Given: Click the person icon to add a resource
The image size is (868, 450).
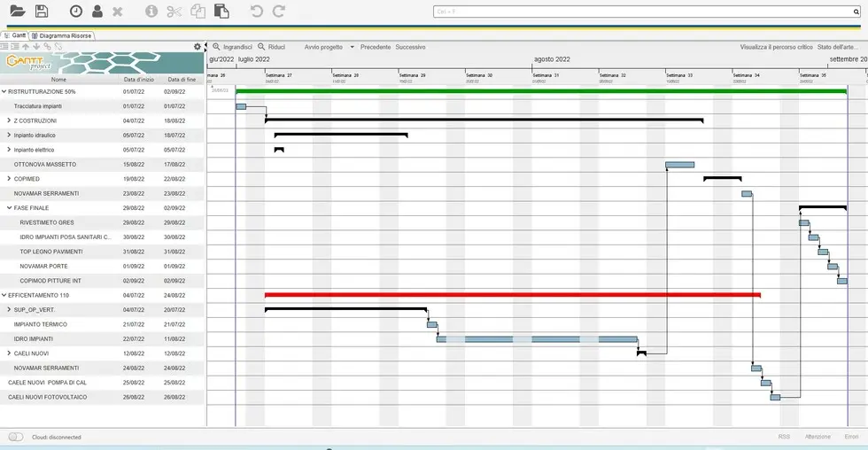Looking at the screenshot, I should [97, 12].
